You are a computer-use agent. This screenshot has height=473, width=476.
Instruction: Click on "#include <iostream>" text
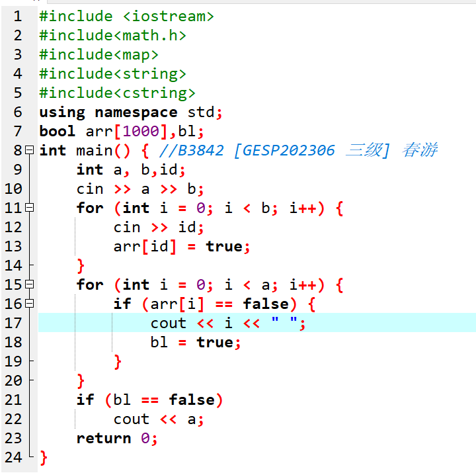[x=126, y=16]
